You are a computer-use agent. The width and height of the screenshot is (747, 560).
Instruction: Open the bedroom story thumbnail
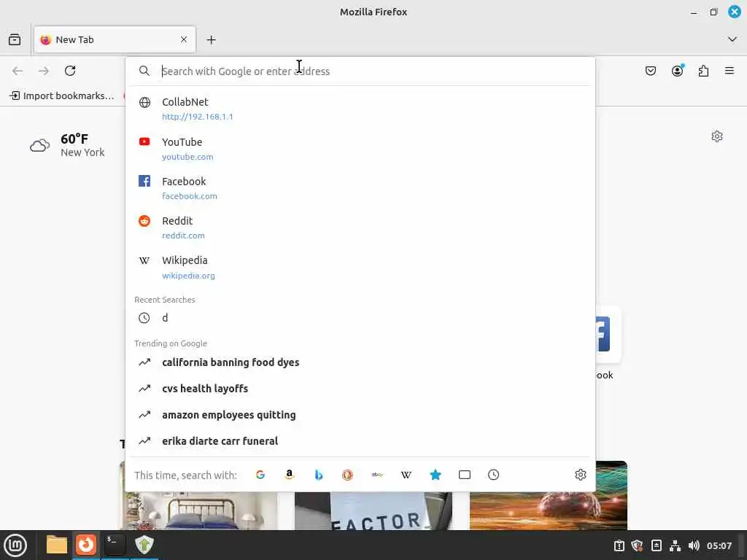200,510
